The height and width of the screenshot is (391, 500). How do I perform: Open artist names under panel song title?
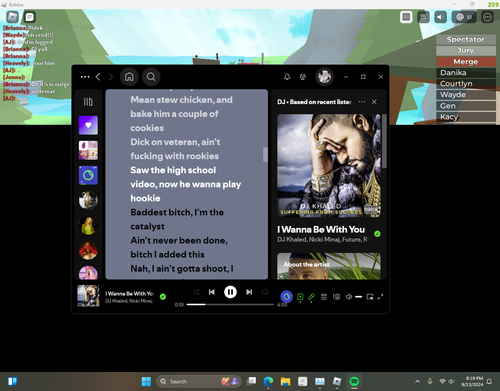click(323, 240)
